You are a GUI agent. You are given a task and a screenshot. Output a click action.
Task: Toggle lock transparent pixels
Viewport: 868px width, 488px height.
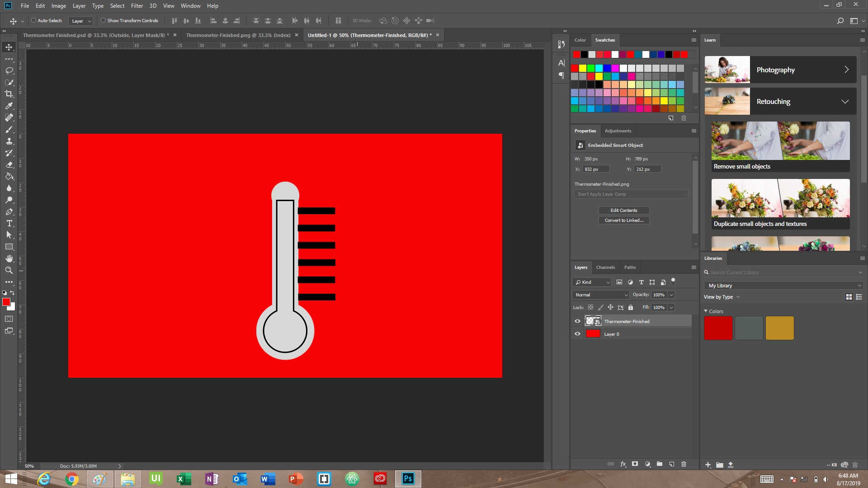[590, 307]
